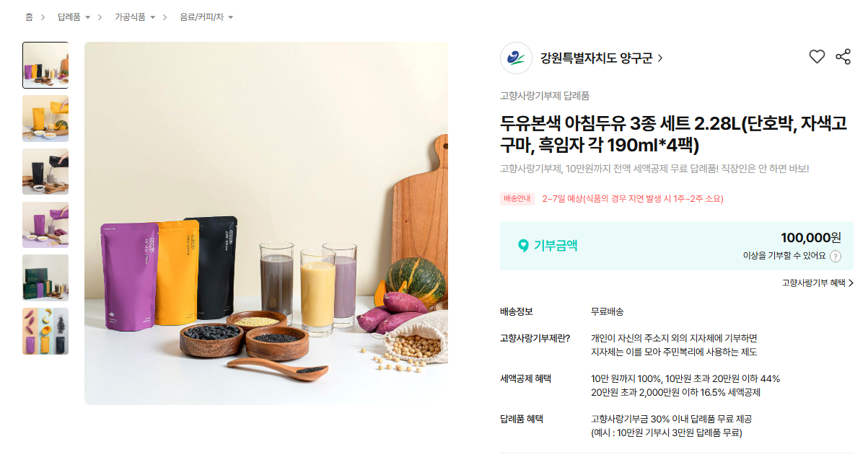The width and height of the screenshot is (868, 457).
Task: Click the product title text
Action: [x=673, y=134]
